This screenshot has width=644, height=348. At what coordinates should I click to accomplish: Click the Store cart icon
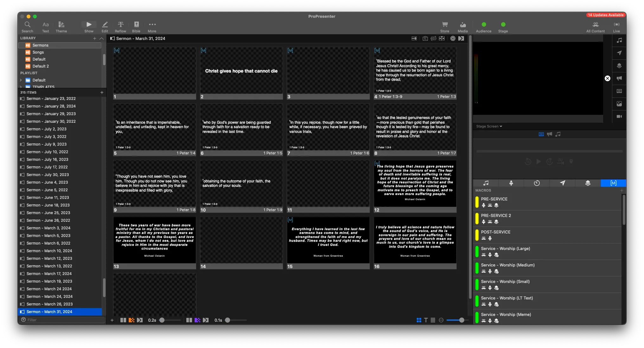click(445, 26)
